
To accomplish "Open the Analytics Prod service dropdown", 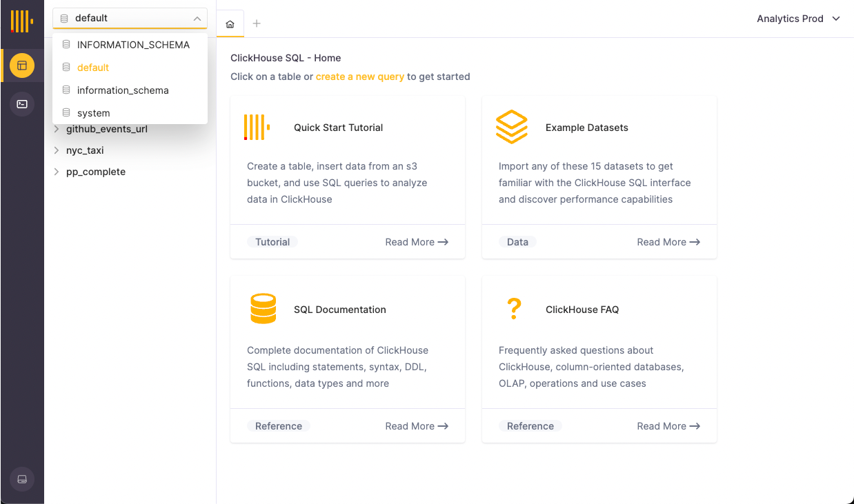I will (798, 19).
